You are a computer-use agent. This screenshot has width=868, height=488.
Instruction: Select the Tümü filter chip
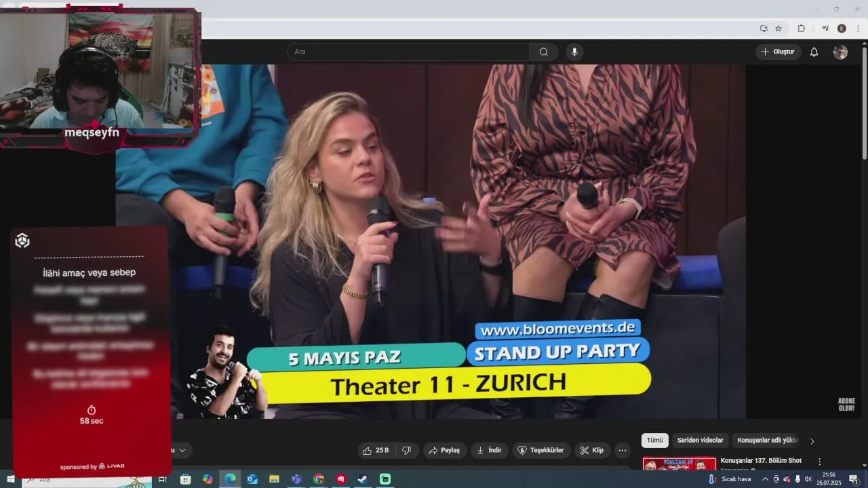click(x=654, y=441)
